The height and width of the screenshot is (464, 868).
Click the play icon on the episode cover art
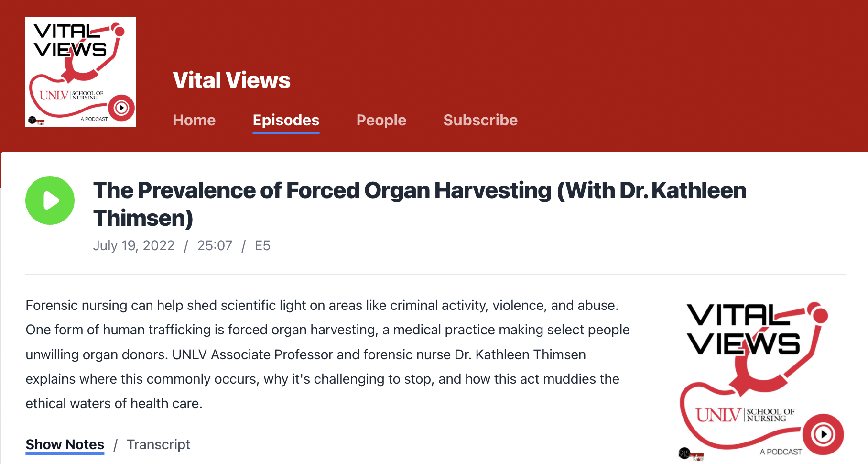tap(823, 433)
